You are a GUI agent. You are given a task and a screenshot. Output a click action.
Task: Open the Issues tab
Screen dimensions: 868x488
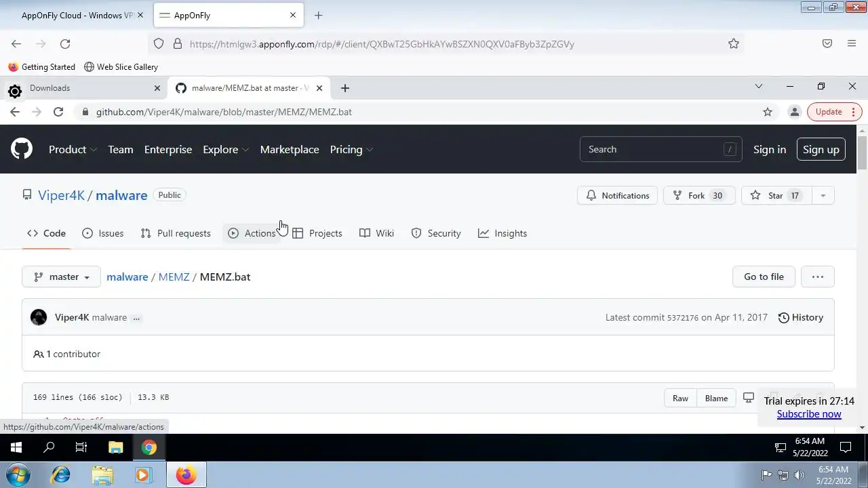[102, 233]
